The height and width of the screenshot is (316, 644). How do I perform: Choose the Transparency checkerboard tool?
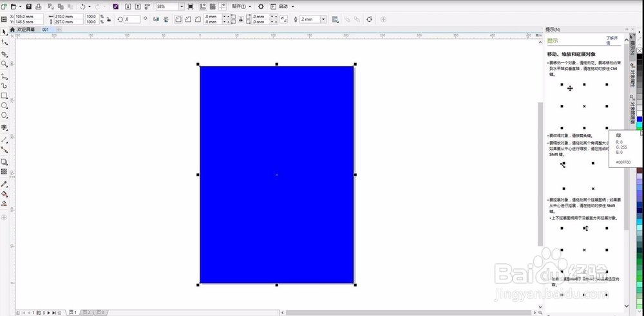coord(4,172)
